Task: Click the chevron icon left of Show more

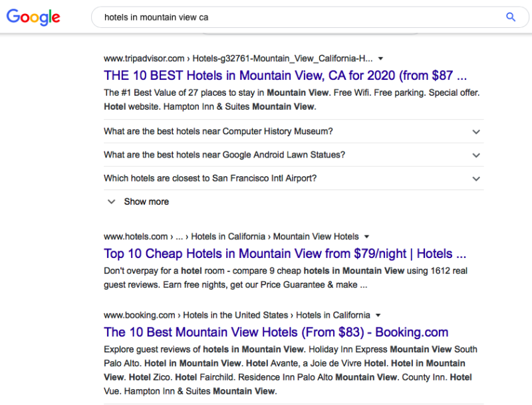Action: [x=111, y=202]
